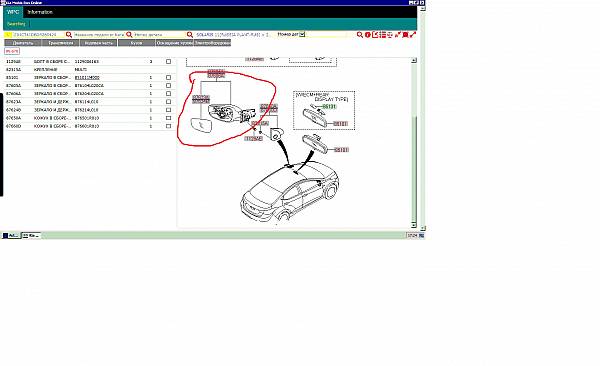Click the diagram scrollbar up arrow

[414, 60]
